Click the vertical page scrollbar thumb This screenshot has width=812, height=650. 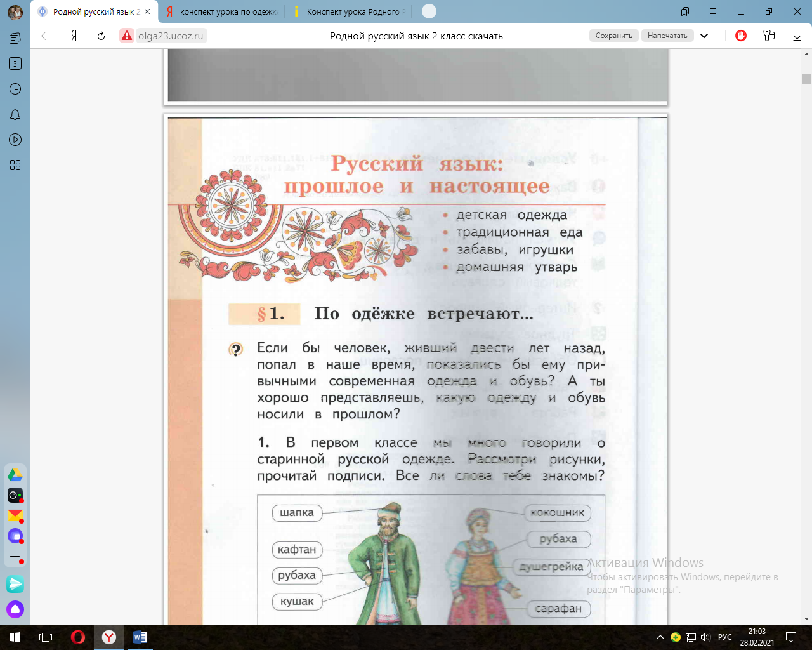click(x=806, y=79)
